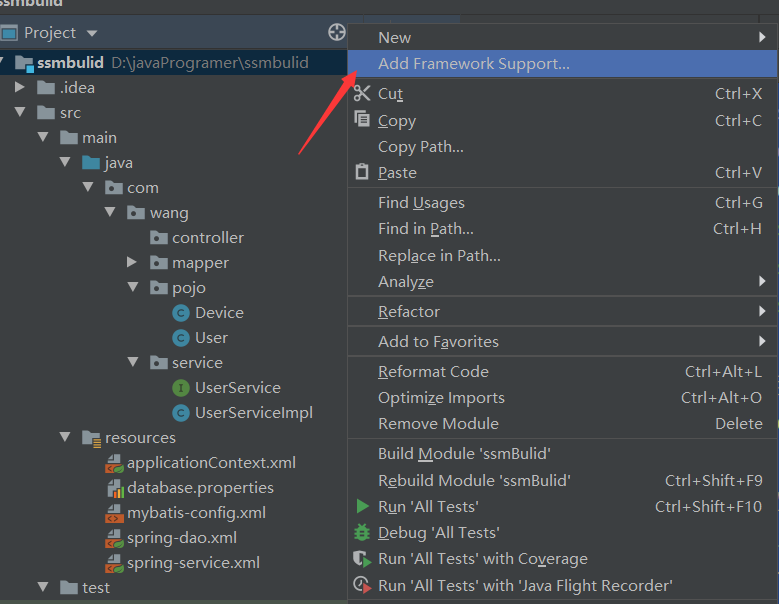Choose Reformat Code from the menu

pos(433,371)
